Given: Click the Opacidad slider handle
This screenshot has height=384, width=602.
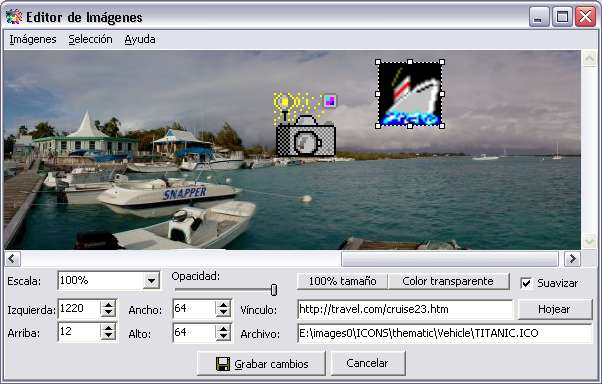Looking at the screenshot, I should (274, 290).
